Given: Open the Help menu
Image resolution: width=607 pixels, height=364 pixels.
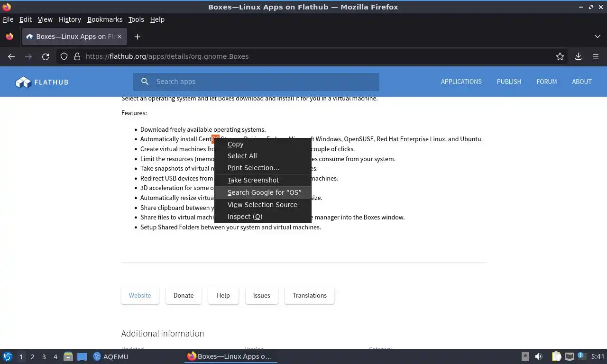Looking at the screenshot, I should point(157,19).
